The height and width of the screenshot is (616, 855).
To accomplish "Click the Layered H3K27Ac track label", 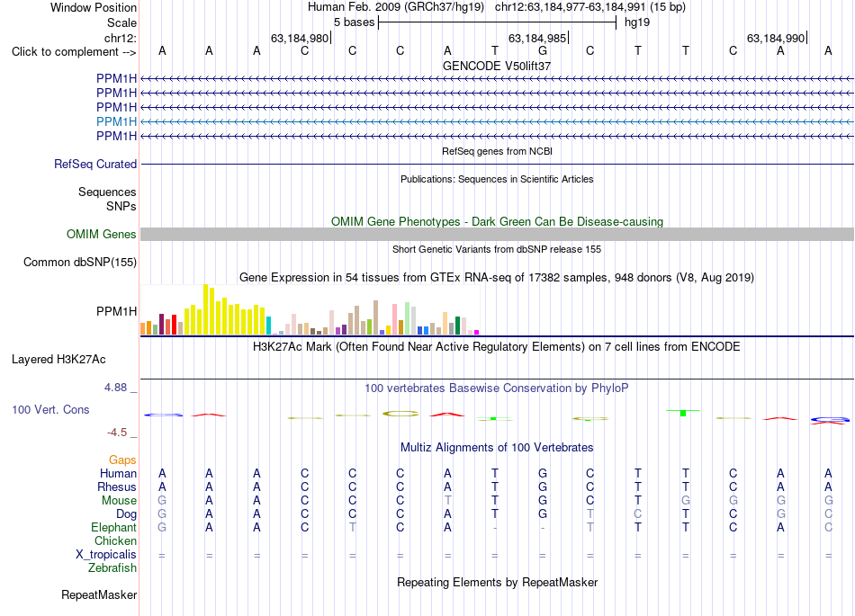I will pyautogui.click(x=58, y=360).
